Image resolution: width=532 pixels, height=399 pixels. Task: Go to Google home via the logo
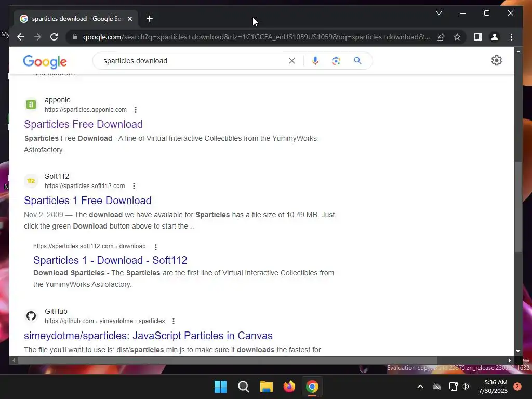(x=45, y=62)
